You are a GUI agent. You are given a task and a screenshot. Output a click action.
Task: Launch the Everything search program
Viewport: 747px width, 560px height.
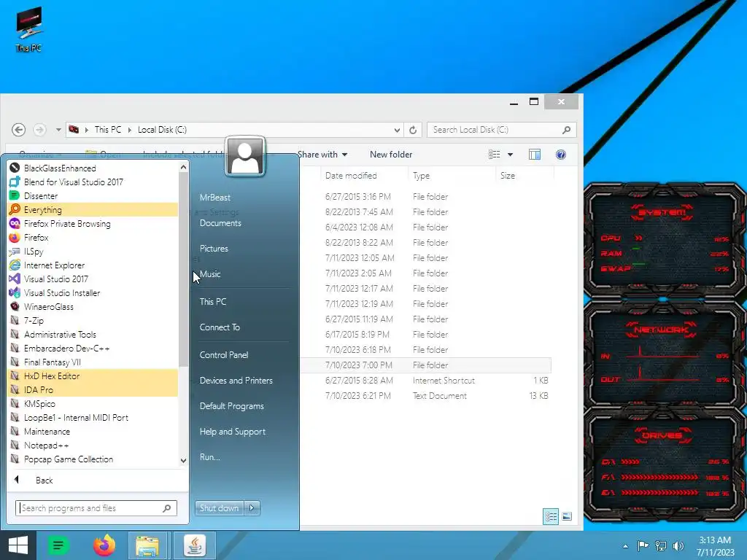(93, 209)
